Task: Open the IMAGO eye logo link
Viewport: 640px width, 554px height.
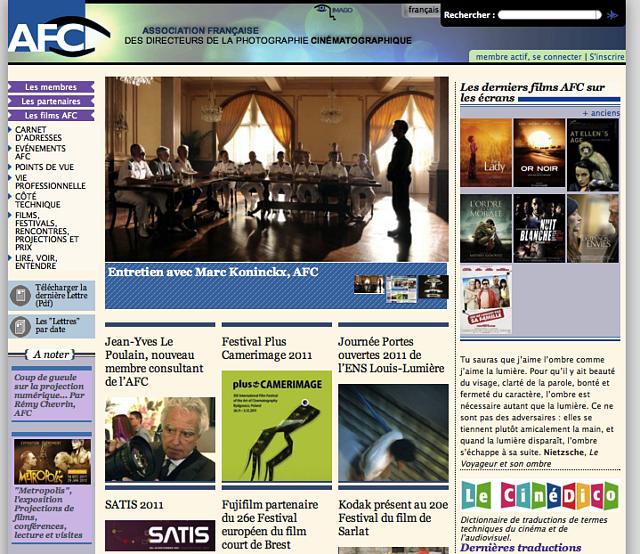Action: click(333, 11)
